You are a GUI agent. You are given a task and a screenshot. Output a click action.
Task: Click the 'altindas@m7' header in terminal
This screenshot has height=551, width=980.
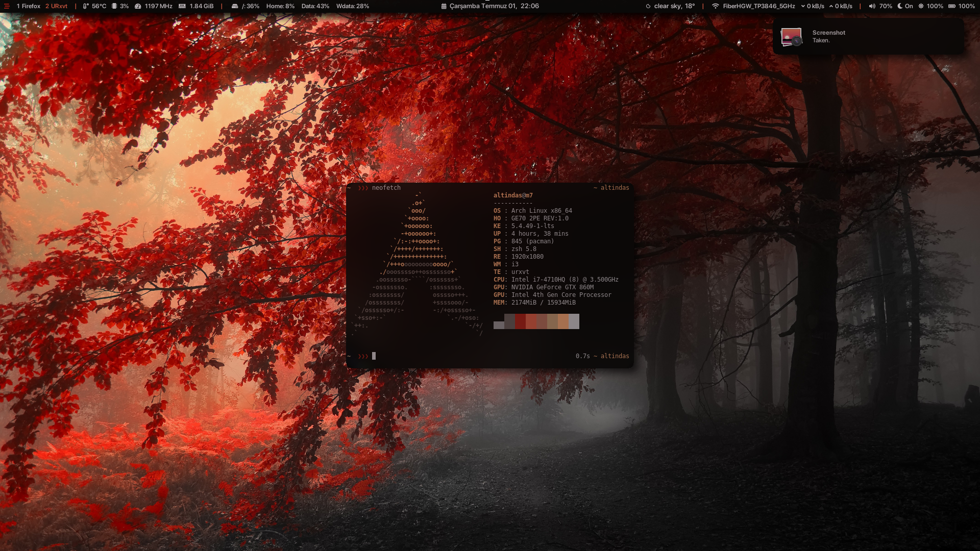(x=513, y=195)
